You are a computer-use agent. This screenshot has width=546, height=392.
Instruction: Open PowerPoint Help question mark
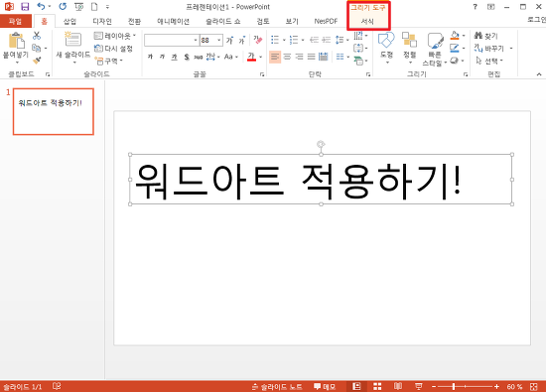475,7
